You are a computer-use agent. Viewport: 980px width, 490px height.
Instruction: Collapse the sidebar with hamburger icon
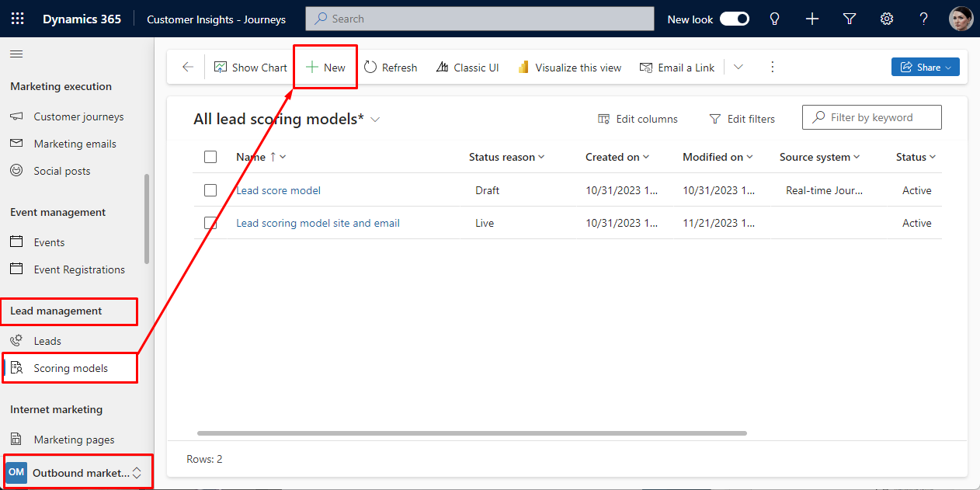(x=16, y=54)
